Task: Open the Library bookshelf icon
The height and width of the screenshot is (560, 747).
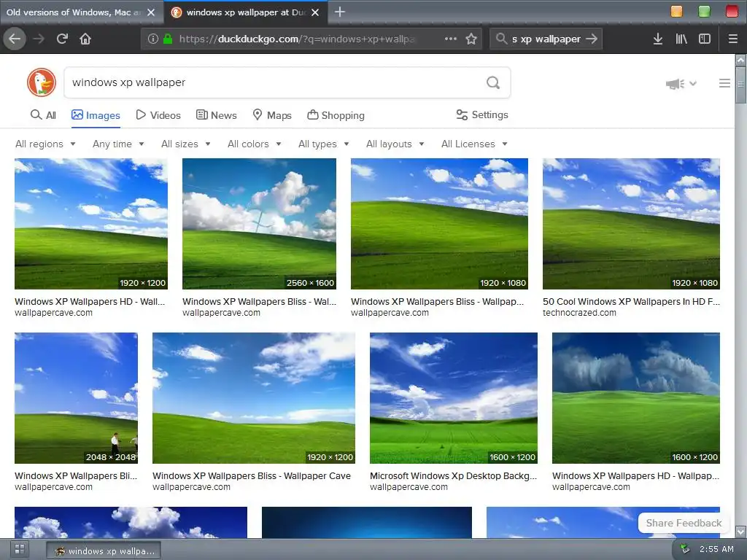Action: click(681, 39)
